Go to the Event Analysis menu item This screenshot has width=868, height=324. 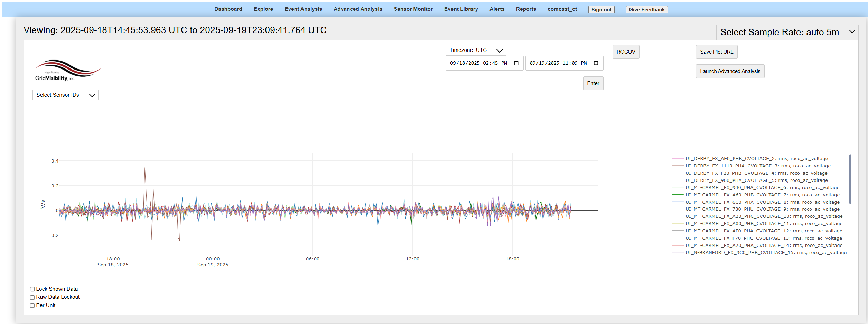[303, 9]
